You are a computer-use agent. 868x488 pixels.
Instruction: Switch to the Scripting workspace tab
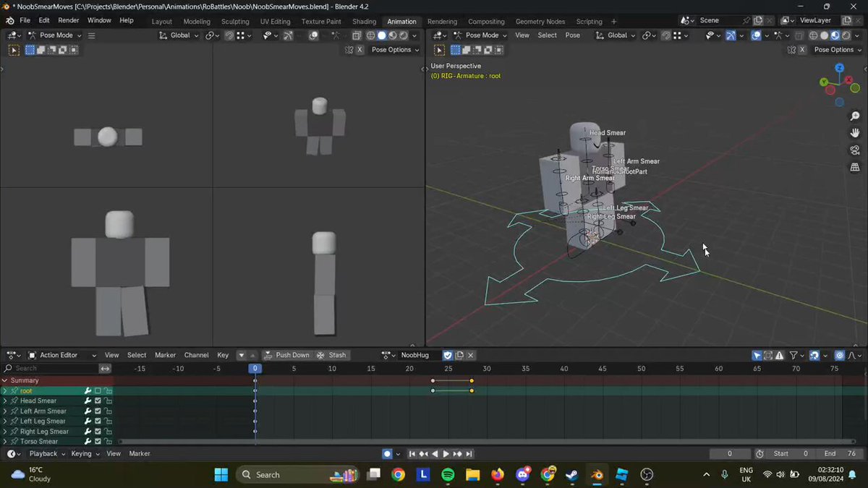click(589, 22)
